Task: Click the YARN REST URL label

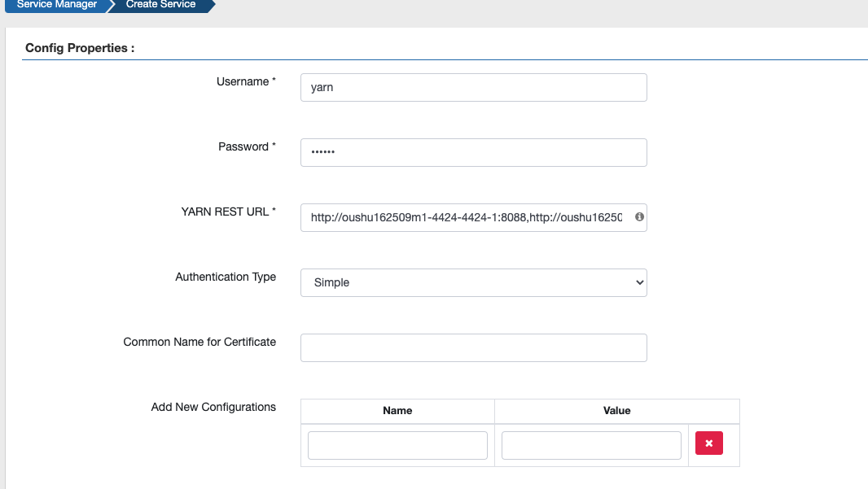Action: 228,212
